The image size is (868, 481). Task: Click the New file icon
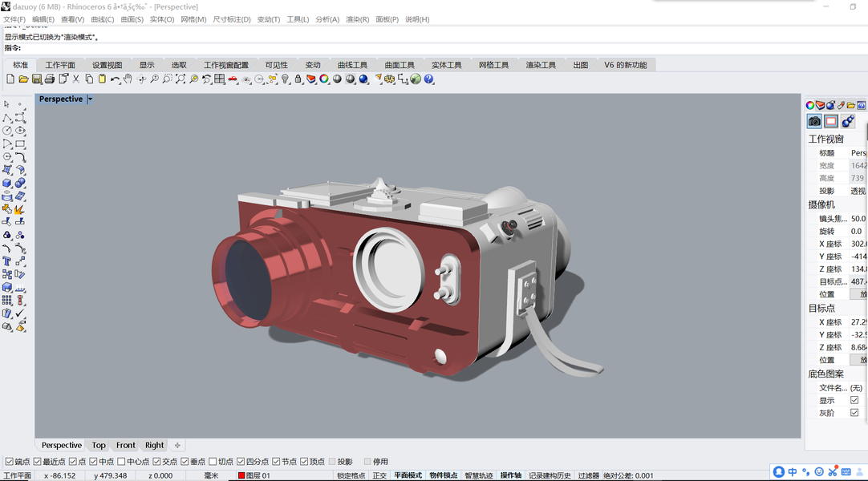(x=10, y=79)
